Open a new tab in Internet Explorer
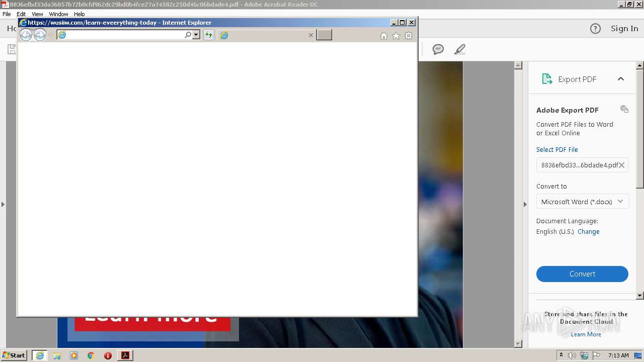Viewport: 644px width, 362px height. (324, 35)
